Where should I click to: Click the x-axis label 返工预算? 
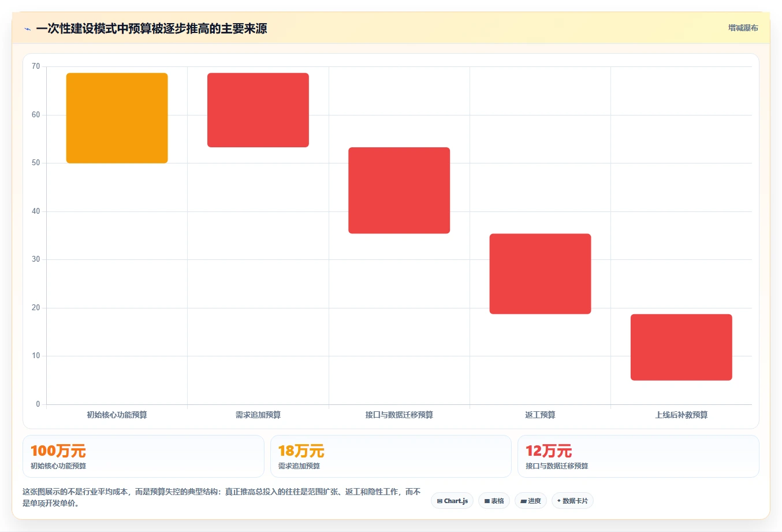pyautogui.click(x=540, y=415)
